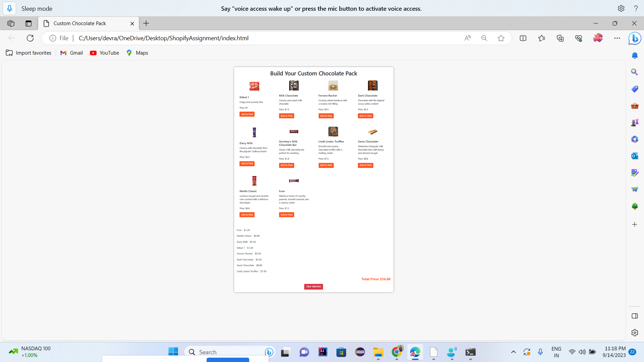Open the Start menu from the taskbar

point(173,352)
